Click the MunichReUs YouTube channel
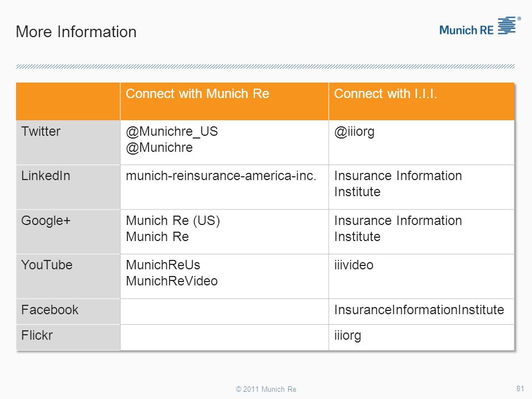This screenshot has width=532, height=399. click(163, 265)
